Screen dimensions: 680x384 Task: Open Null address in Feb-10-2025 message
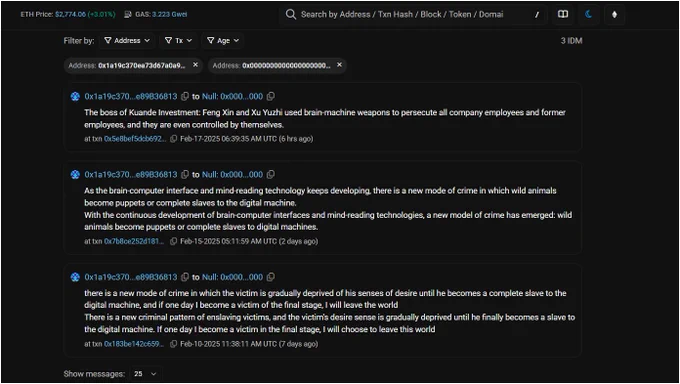point(232,277)
